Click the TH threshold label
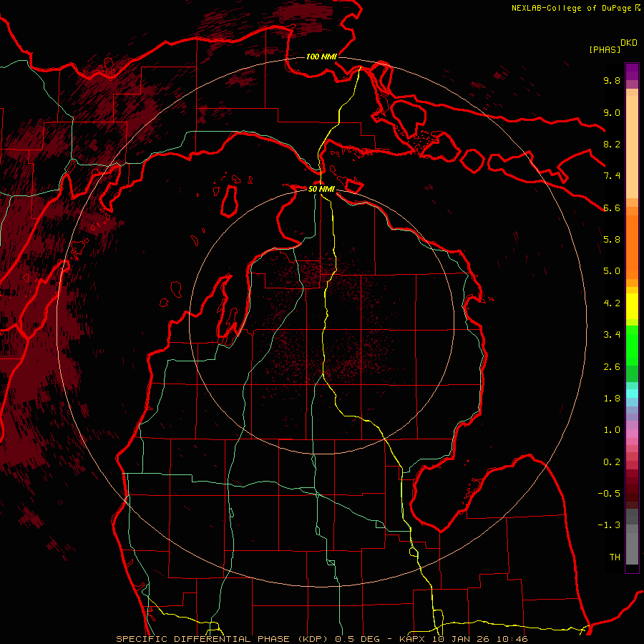 615,557
